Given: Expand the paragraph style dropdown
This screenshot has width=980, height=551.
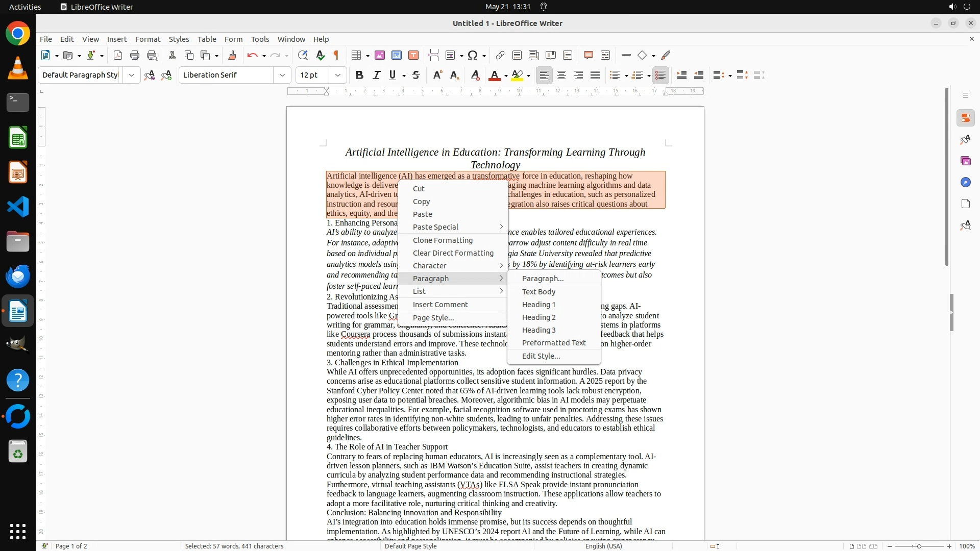Looking at the screenshot, I should (131, 75).
